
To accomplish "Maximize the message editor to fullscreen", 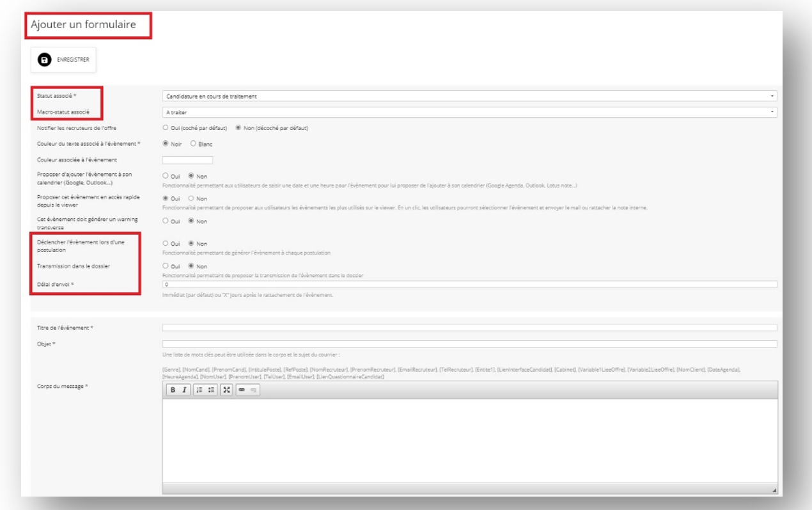I will [226, 390].
